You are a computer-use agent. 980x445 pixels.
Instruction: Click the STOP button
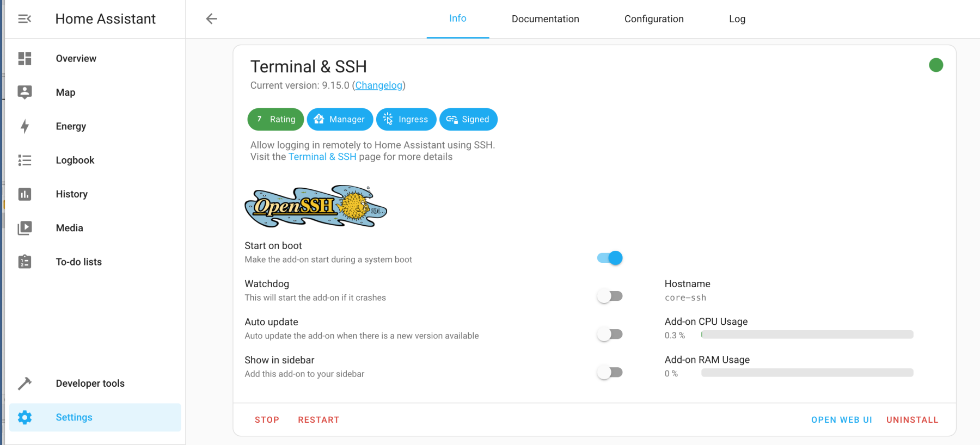click(267, 420)
